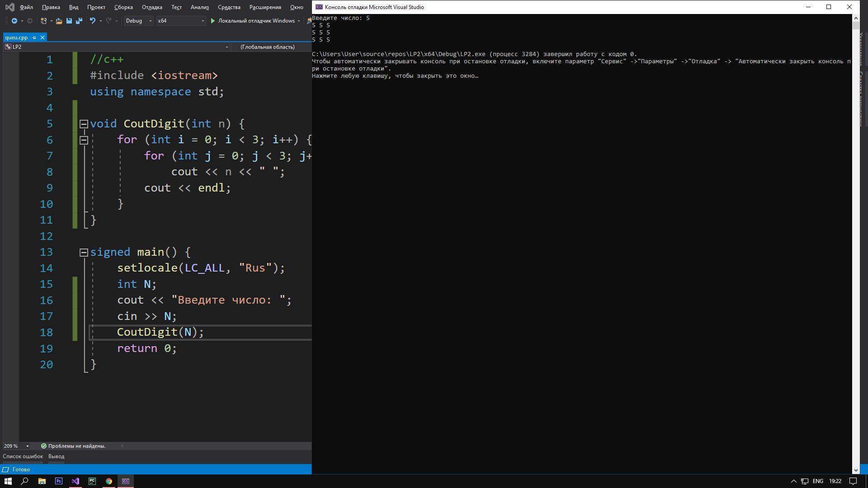Open the Расширения menu

click(x=265, y=7)
